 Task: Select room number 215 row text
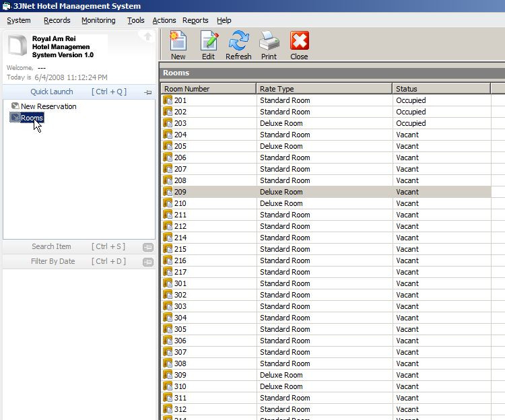(x=180, y=249)
